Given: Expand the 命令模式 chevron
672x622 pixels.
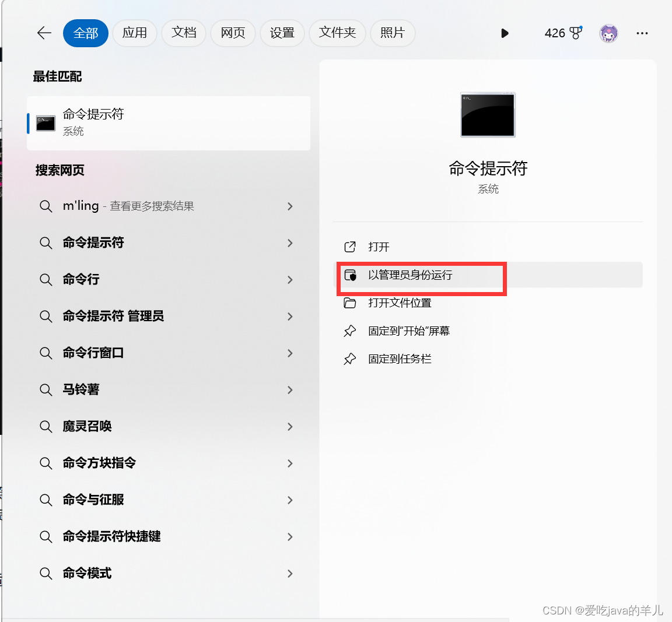Looking at the screenshot, I should pyautogui.click(x=290, y=574).
